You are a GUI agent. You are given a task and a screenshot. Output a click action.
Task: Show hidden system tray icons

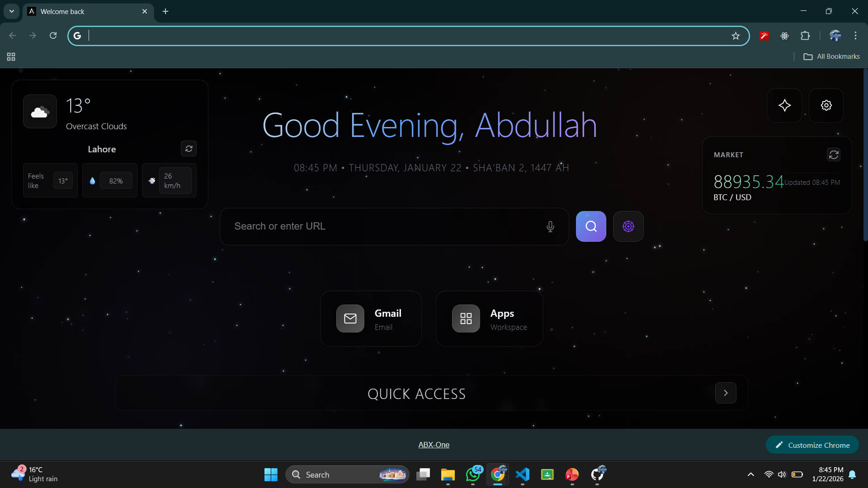[x=750, y=474]
